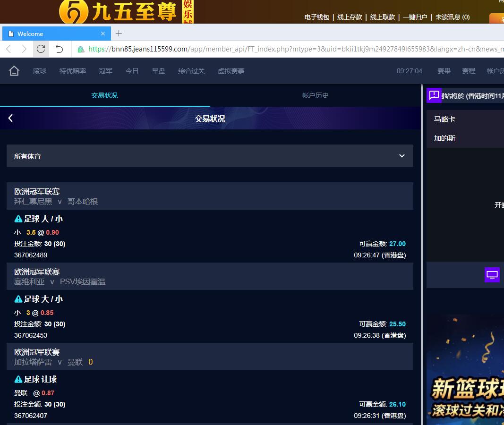504x425 pixels.
Task: Click warning icon beside 足球 让球
Action: point(18,379)
